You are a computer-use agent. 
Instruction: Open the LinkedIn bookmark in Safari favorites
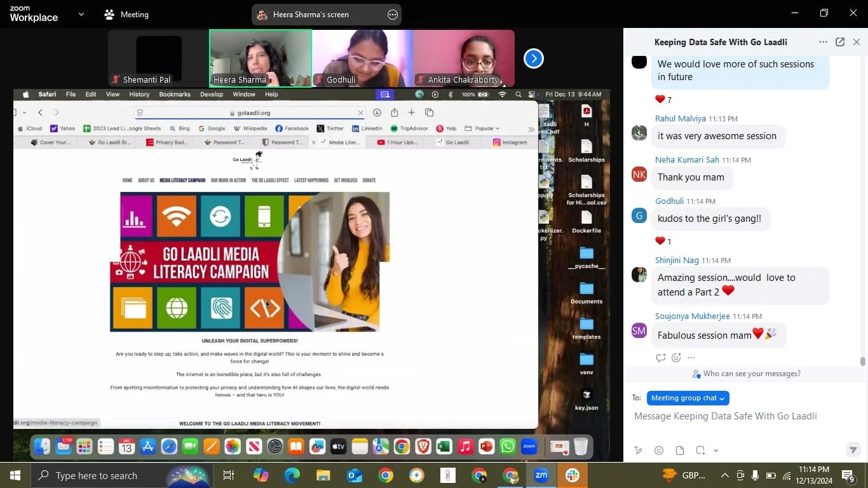pyautogui.click(x=367, y=128)
